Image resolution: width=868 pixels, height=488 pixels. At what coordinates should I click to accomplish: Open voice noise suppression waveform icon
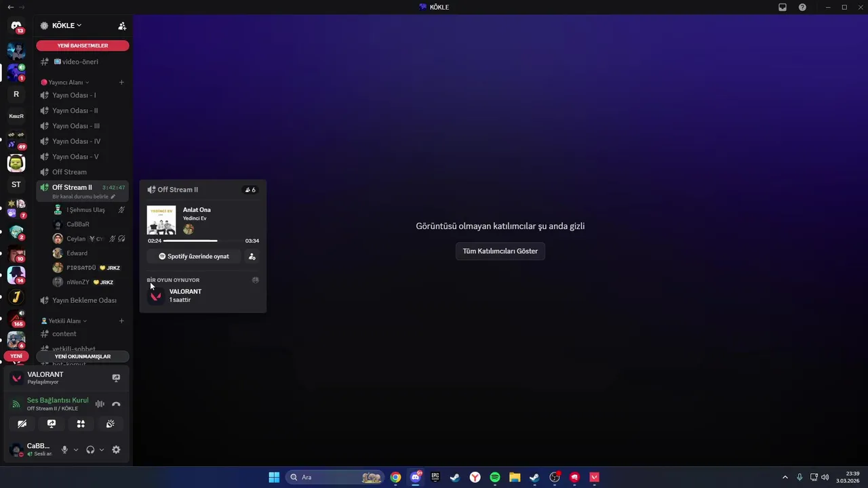pos(100,404)
